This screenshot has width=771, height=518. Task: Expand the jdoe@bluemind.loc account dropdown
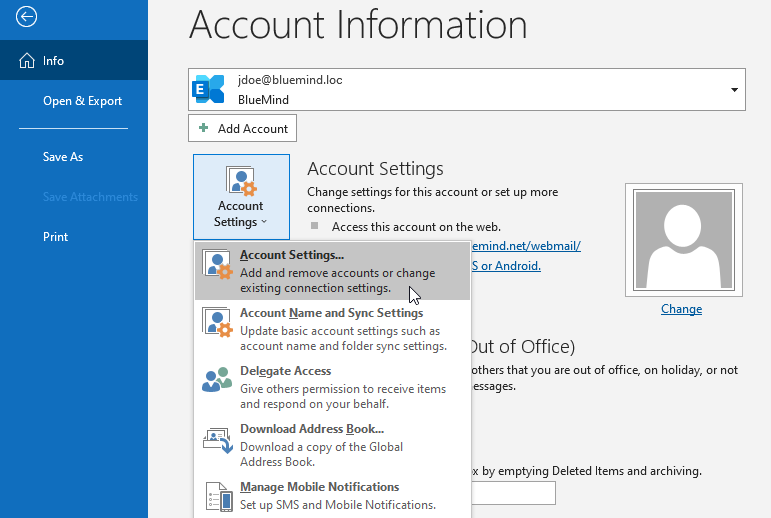pyautogui.click(x=735, y=90)
